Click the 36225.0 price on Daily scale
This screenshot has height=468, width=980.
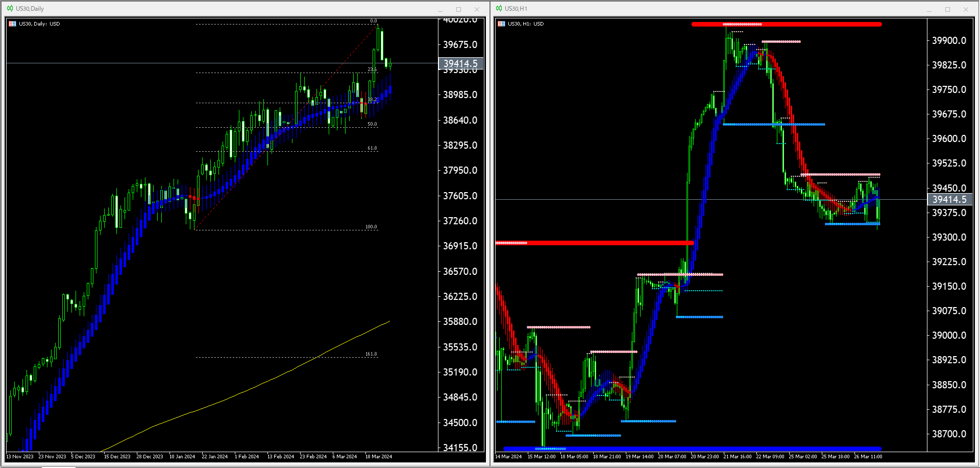460,296
